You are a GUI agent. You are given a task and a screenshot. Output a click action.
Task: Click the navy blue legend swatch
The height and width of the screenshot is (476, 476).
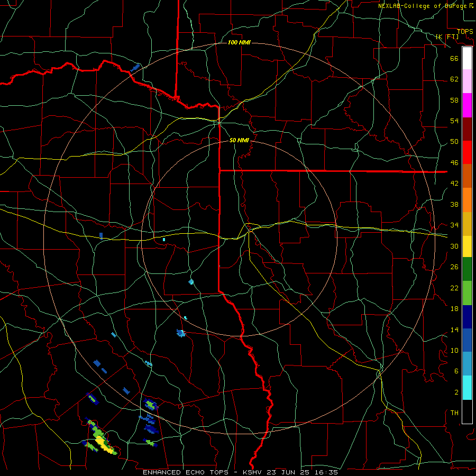point(467,317)
